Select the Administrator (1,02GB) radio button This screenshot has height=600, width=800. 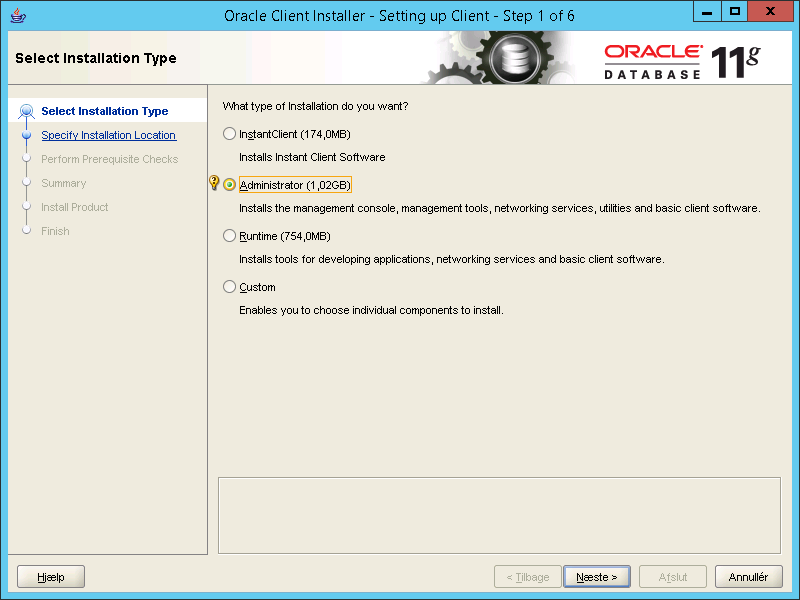pyautogui.click(x=230, y=185)
